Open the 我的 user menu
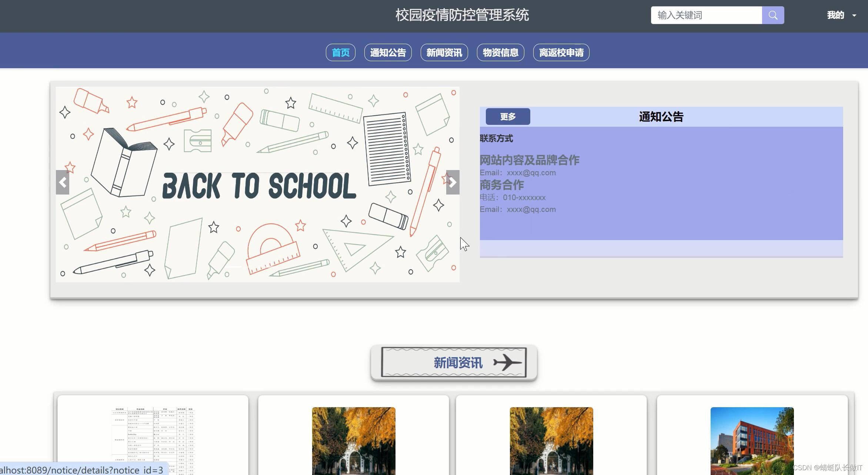 (x=835, y=15)
